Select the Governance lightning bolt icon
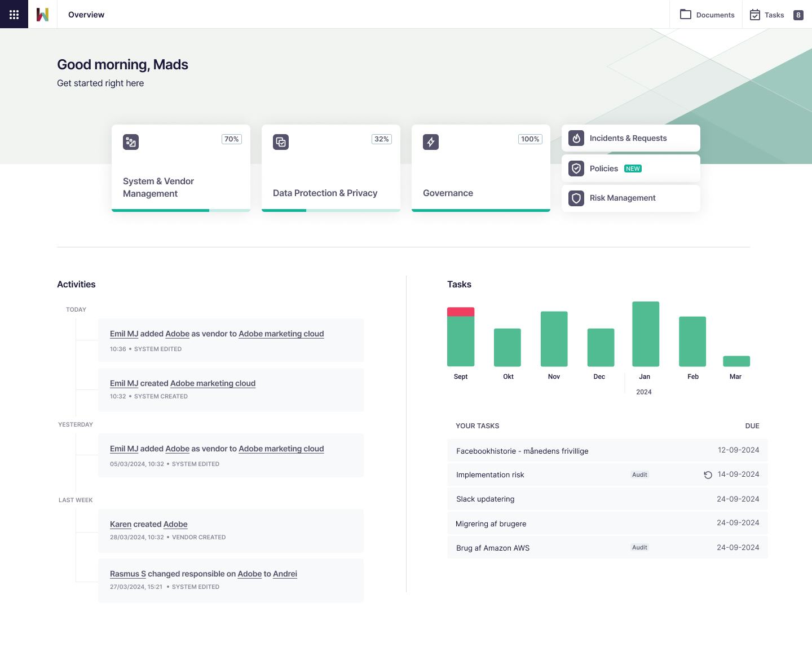 430,142
